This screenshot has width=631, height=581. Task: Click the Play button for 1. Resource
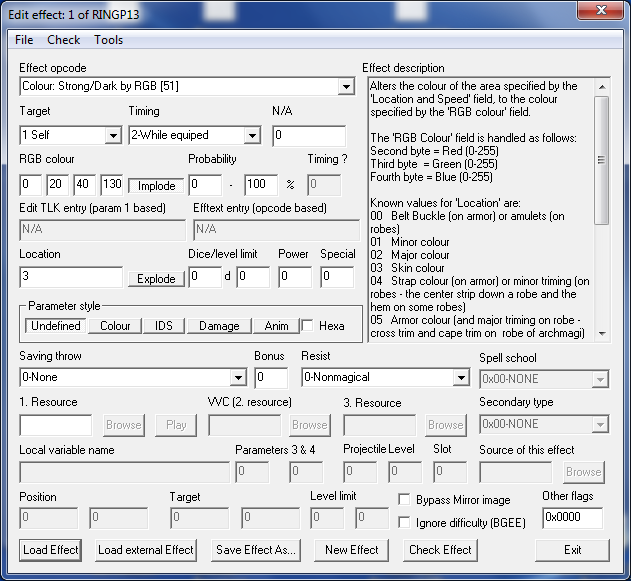(176, 425)
